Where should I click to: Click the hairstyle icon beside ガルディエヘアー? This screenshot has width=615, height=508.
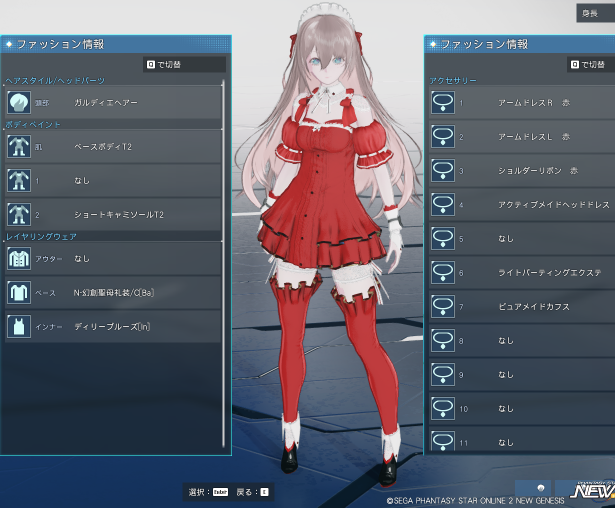(x=19, y=103)
